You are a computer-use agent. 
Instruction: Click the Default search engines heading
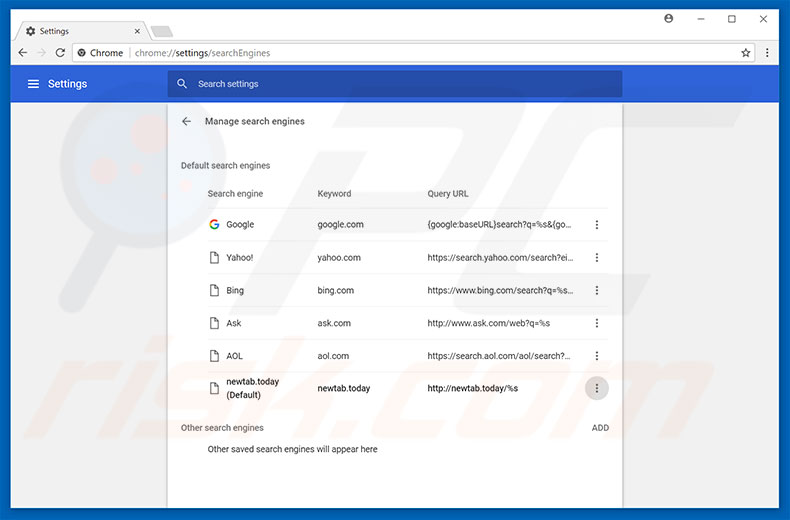pyautogui.click(x=225, y=165)
